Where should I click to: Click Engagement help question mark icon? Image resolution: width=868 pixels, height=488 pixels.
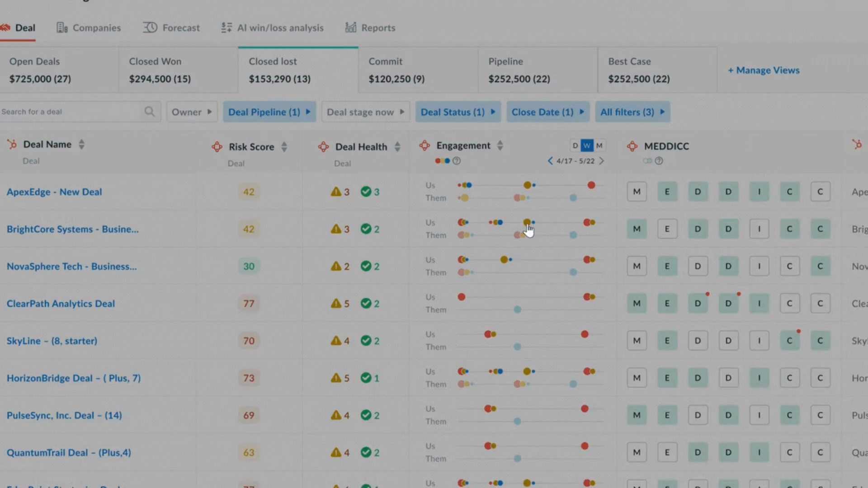coord(457,161)
